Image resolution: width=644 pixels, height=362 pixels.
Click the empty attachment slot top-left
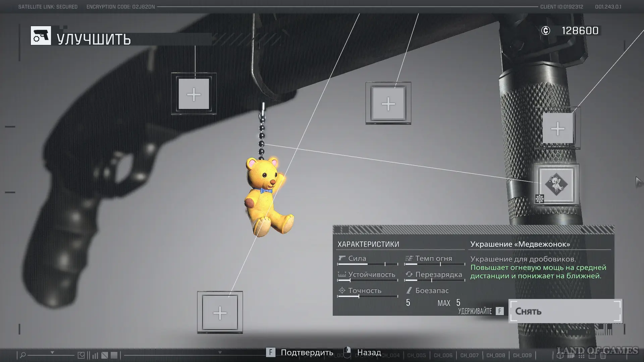[194, 94]
